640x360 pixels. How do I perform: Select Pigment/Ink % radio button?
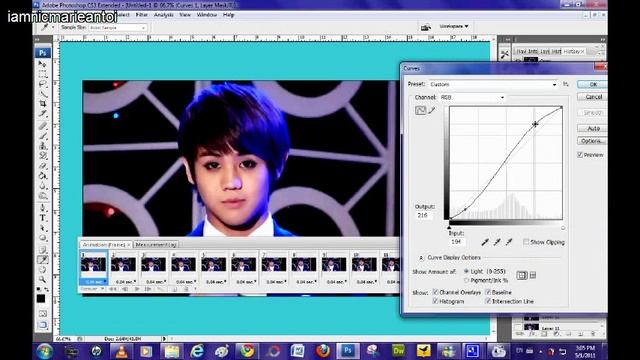tap(466, 280)
